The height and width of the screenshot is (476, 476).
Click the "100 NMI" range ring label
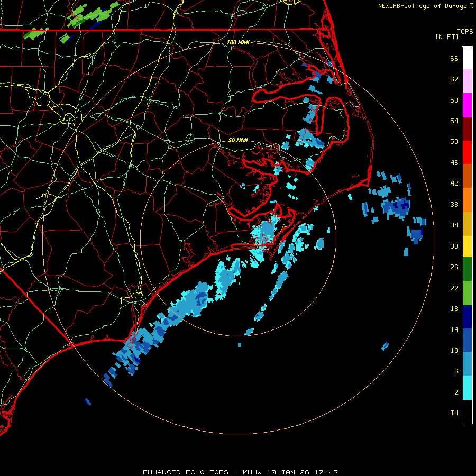coord(238,42)
